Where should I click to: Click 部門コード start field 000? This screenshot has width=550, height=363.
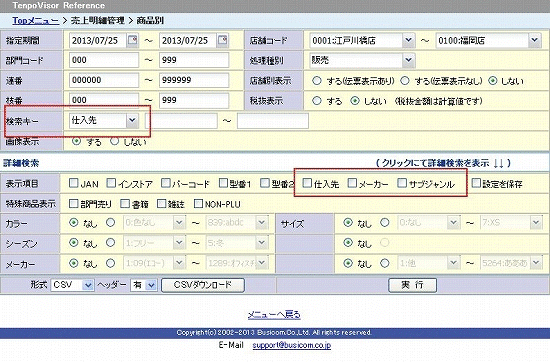(x=104, y=60)
